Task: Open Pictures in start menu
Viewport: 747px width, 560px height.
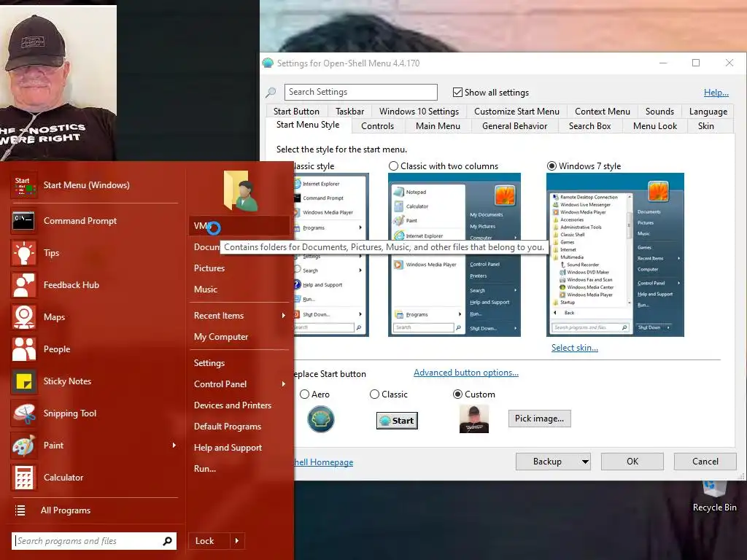Action: [x=239, y=268]
